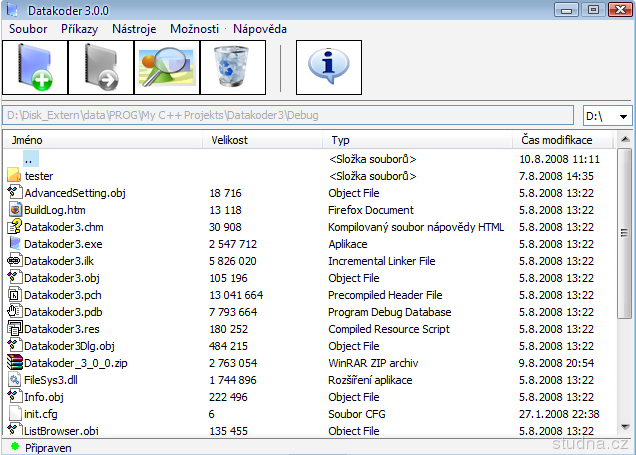
Task: Click the BuildLog.htm Firefox document icon
Action: (15, 210)
